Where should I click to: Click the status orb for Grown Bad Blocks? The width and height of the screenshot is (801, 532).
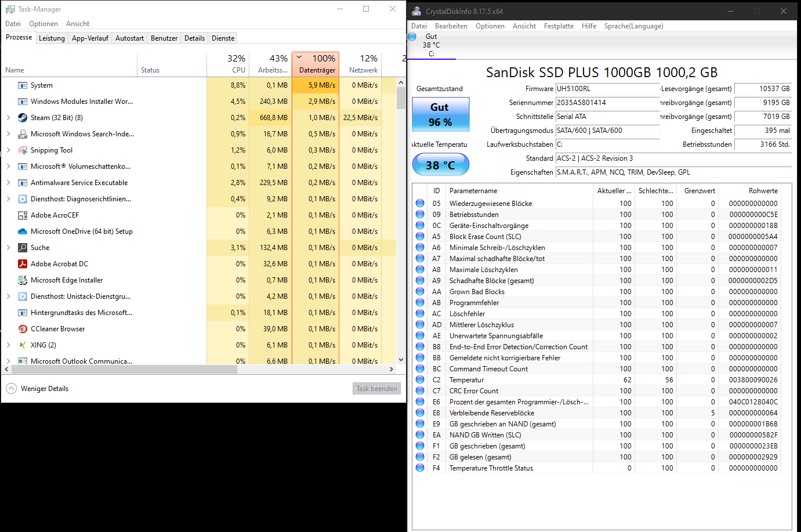tap(420, 291)
